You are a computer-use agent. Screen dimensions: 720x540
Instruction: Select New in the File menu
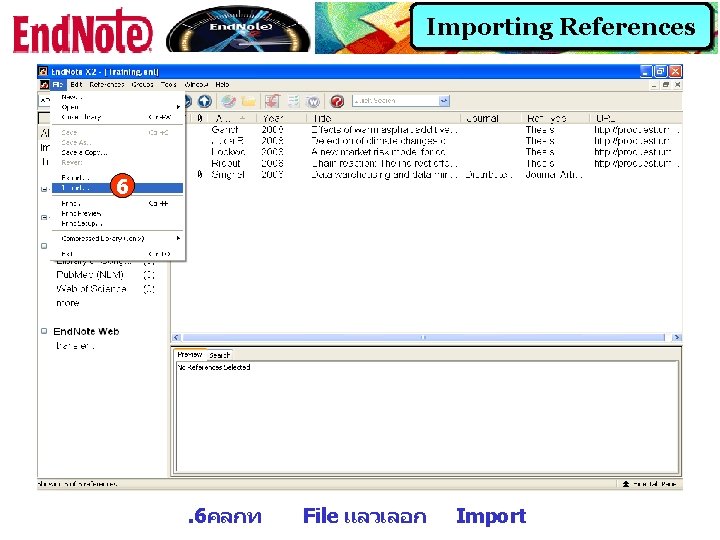(117, 97)
